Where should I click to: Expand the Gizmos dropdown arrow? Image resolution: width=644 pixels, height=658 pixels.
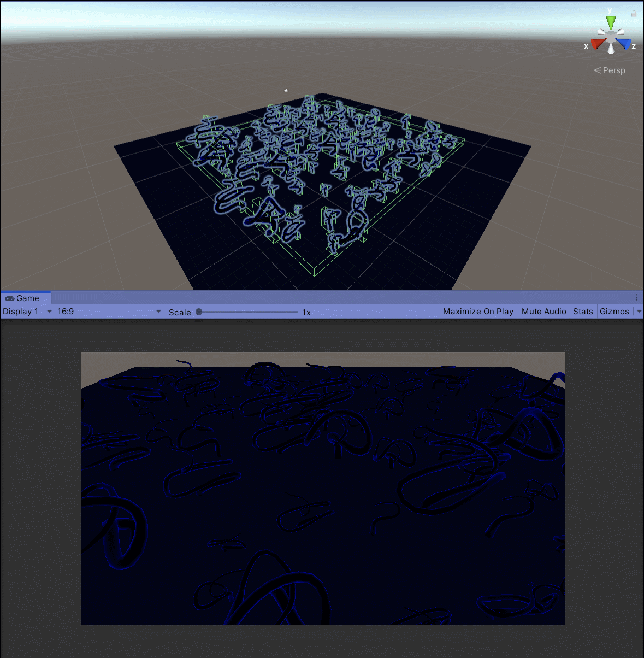(639, 312)
